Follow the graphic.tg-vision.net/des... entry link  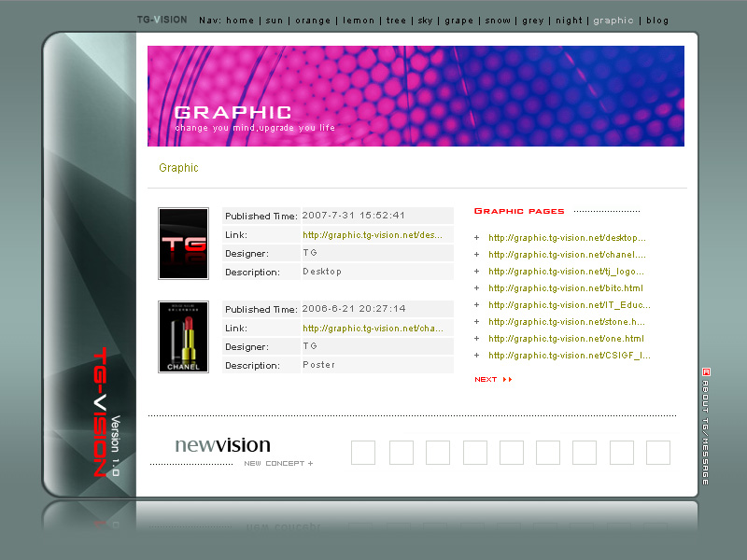point(373,235)
